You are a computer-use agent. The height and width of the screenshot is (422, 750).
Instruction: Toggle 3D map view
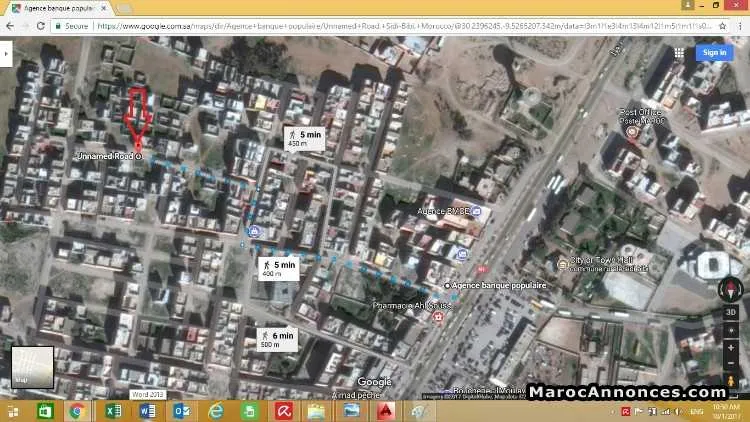pyautogui.click(x=730, y=312)
